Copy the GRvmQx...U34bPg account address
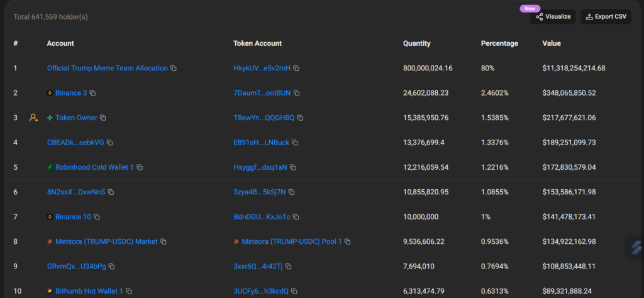Image resolution: width=644 pixels, height=298 pixels. [x=112, y=267]
